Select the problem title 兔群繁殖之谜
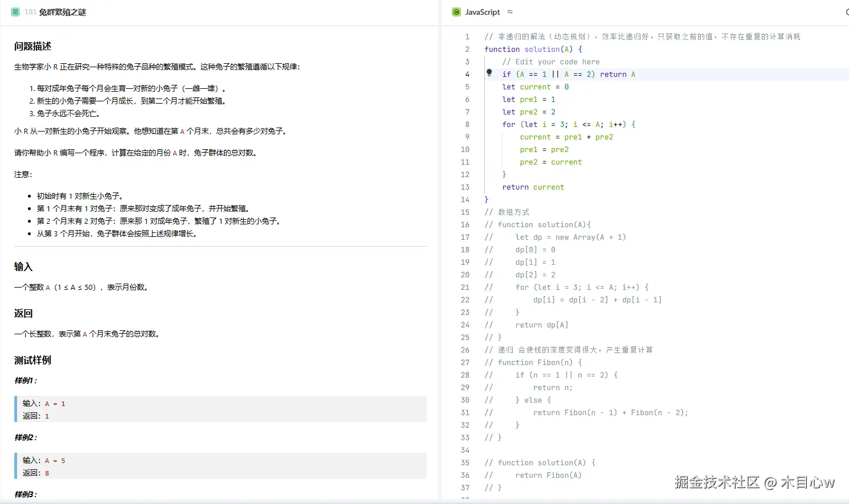The width and height of the screenshot is (849, 504). click(x=63, y=12)
